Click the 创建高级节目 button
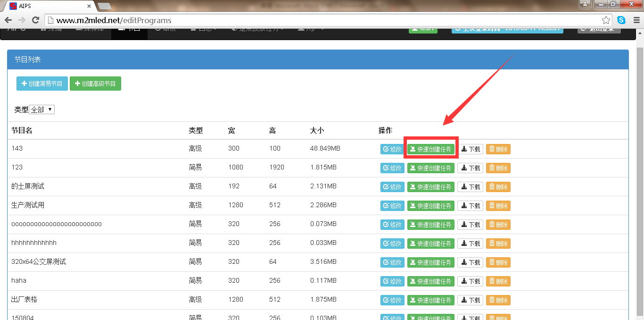The image size is (644, 320). [95, 84]
